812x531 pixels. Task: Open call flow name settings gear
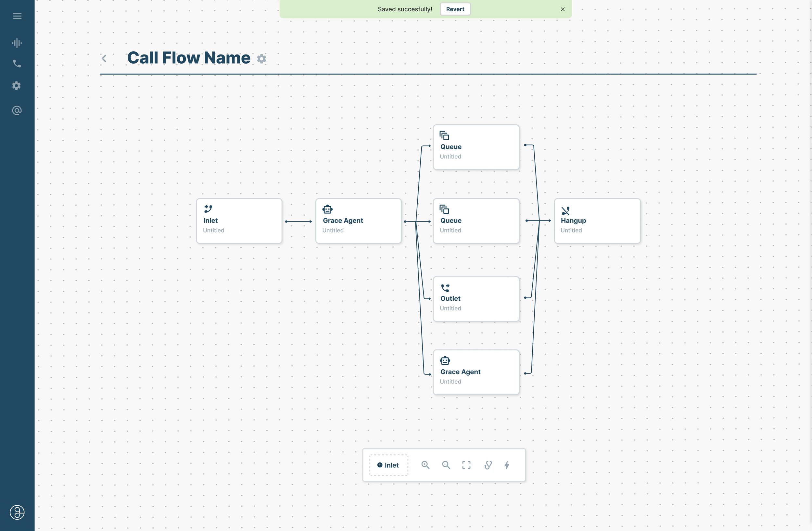[x=261, y=59]
